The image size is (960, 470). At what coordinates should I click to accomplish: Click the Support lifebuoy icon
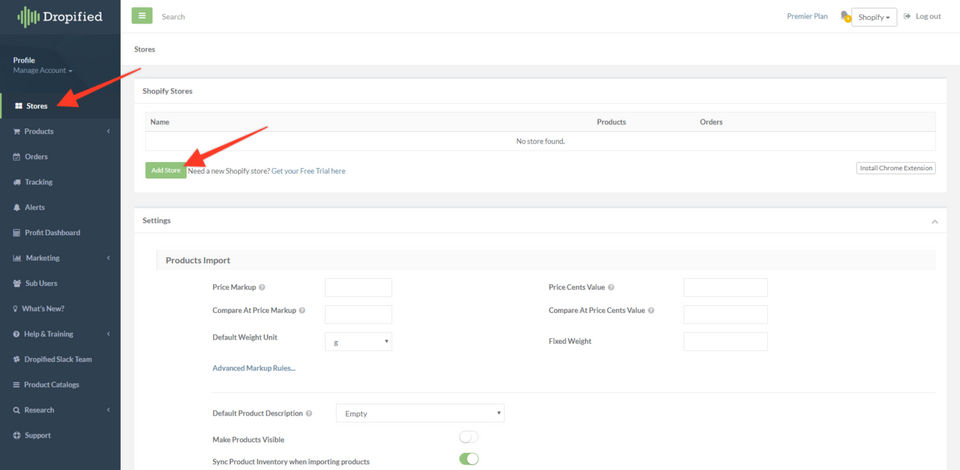(x=17, y=436)
